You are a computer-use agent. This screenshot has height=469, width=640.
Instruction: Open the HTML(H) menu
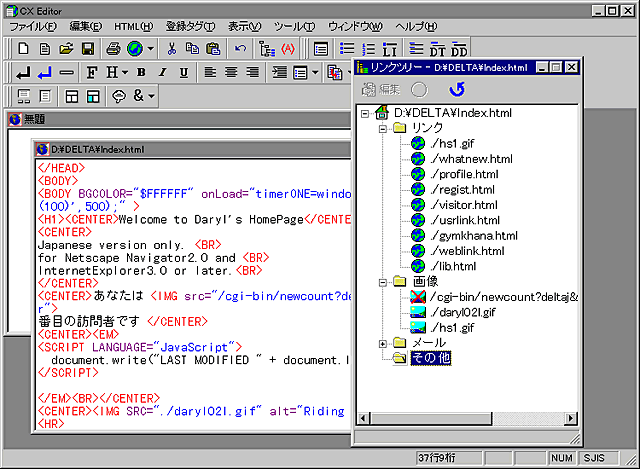click(133, 27)
